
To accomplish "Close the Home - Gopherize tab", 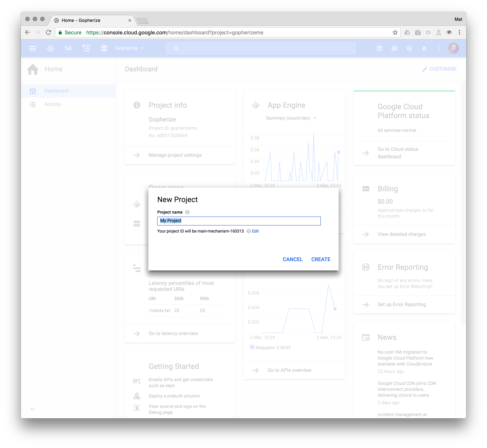I will pos(130,20).
